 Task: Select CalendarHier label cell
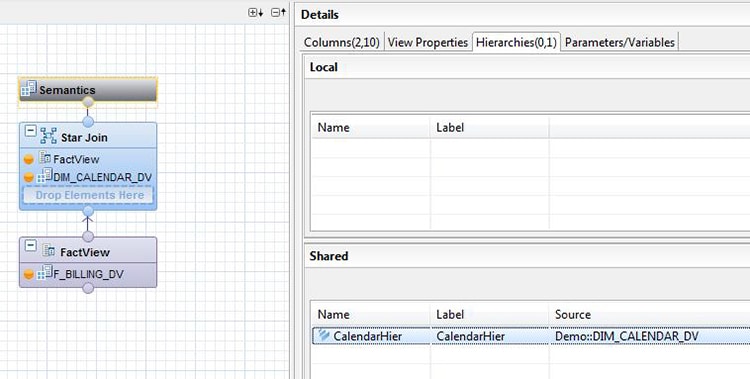471,336
